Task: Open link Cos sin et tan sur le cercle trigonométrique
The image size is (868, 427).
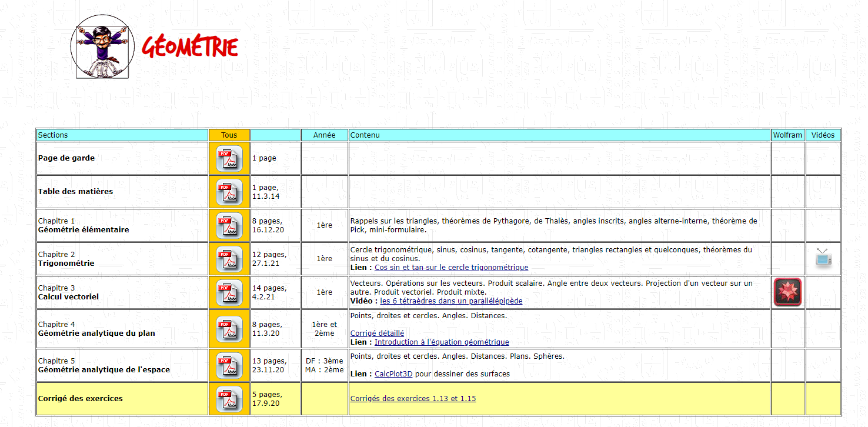Action: 451,268
